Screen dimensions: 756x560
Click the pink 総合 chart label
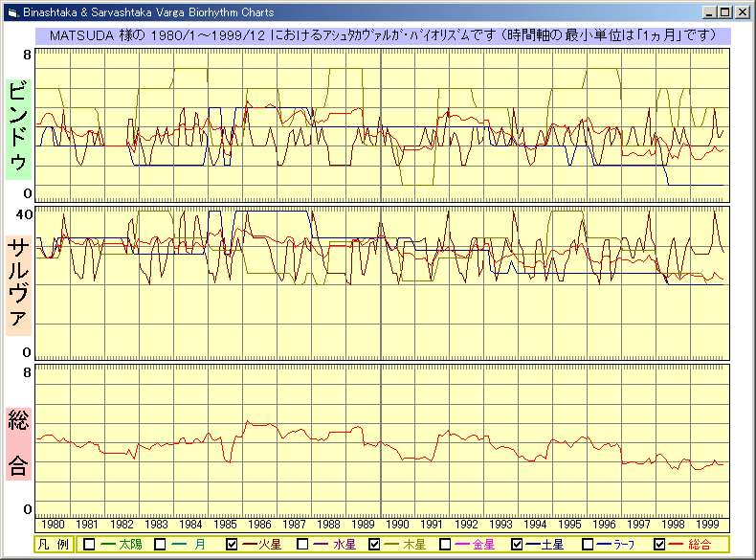coord(18,442)
